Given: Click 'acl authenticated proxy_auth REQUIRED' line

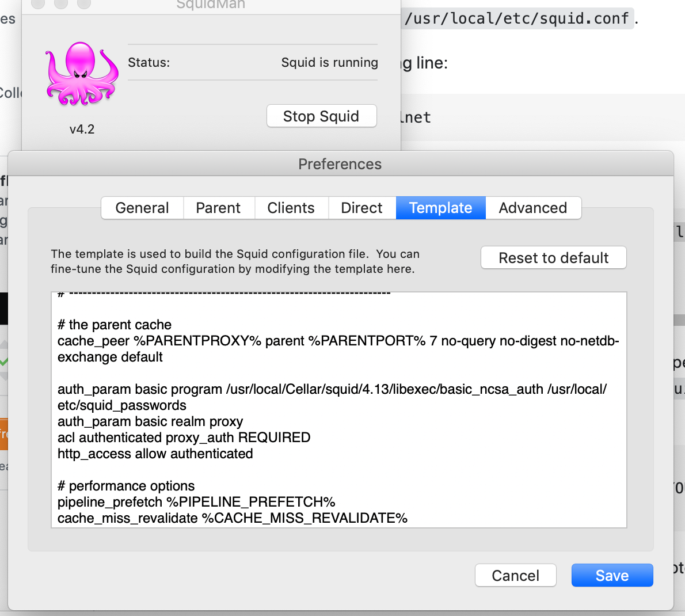Looking at the screenshot, I should tap(184, 438).
